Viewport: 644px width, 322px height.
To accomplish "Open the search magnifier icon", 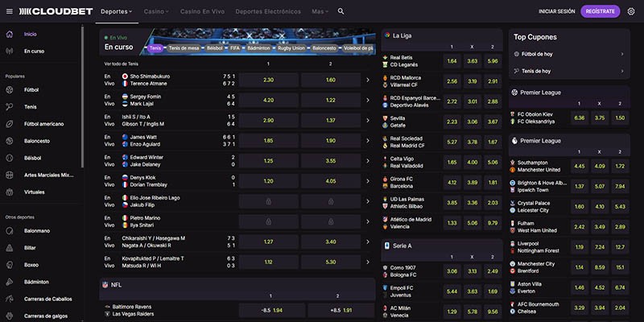I will click(x=341, y=11).
